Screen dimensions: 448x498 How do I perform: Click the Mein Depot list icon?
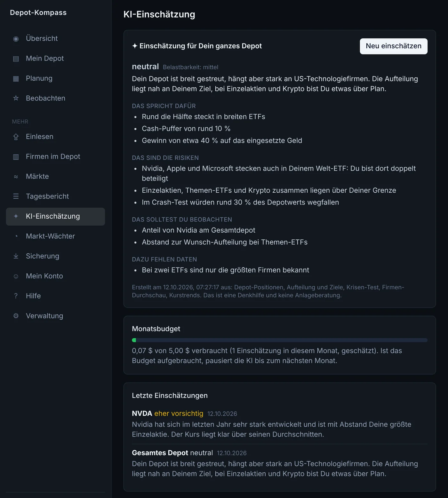[16, 59]
